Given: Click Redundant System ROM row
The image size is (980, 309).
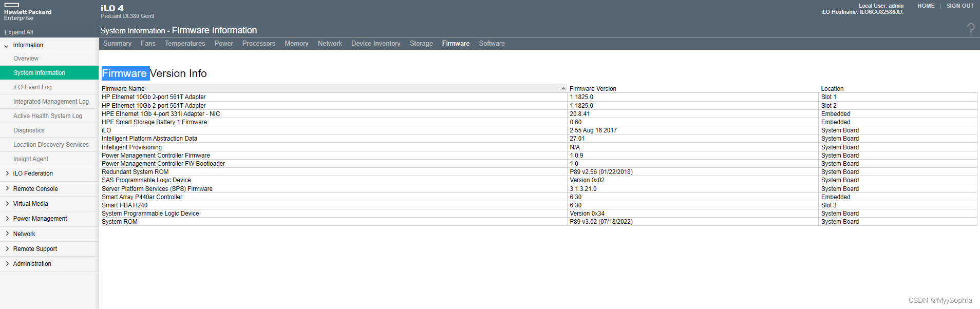Looking at the screenshot, I should pos(539,172).
